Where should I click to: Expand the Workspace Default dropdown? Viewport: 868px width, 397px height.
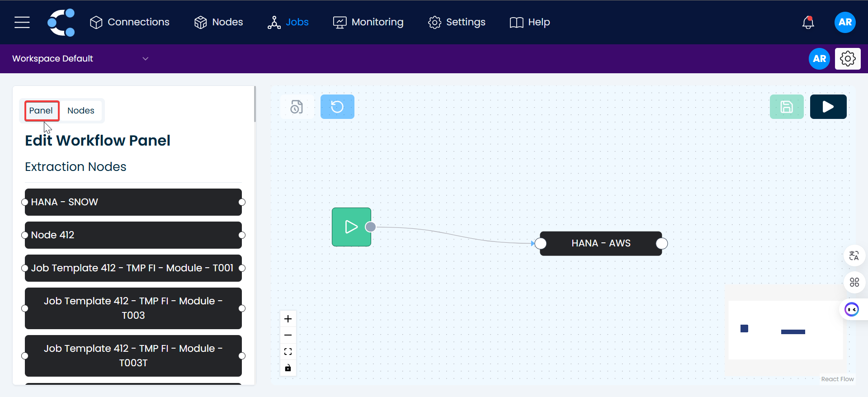145,59
